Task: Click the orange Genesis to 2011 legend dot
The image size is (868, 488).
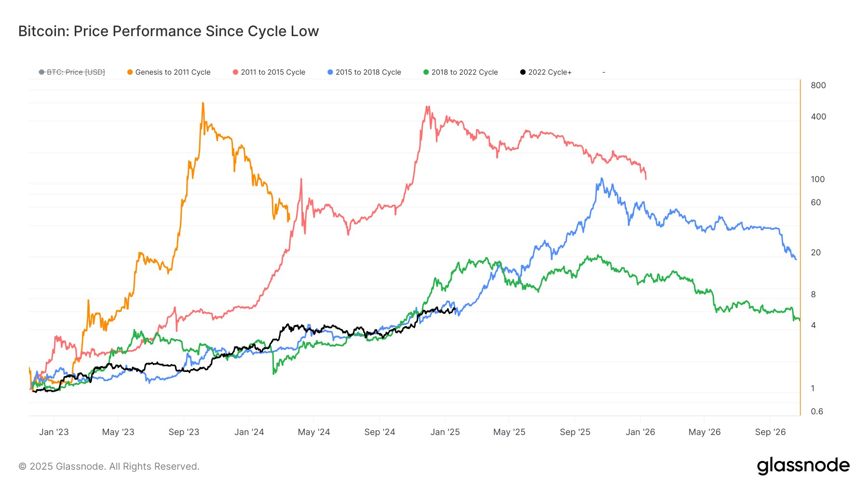Action: point(130,72)
